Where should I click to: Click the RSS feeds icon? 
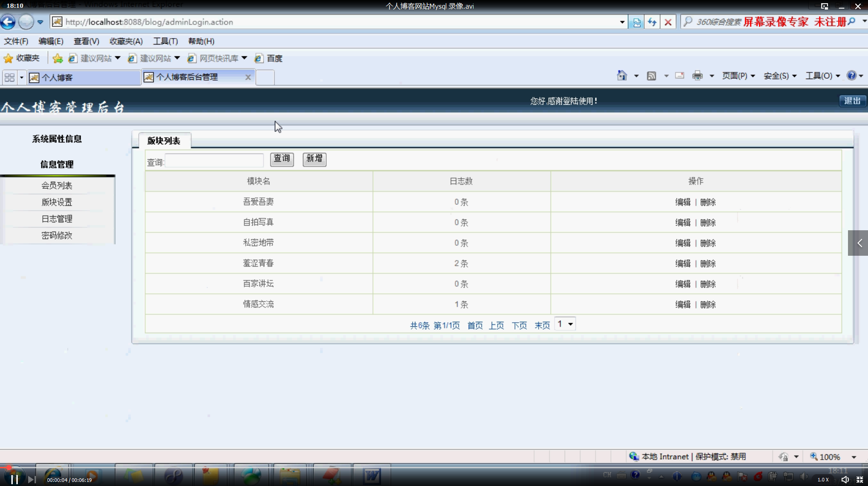pyautogui.click(x=651, y=76)
